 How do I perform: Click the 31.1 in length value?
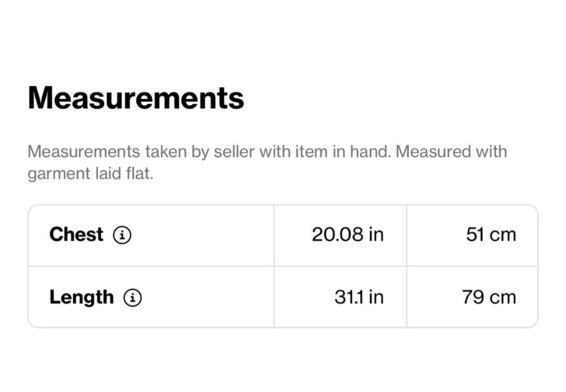click(359, 297)
